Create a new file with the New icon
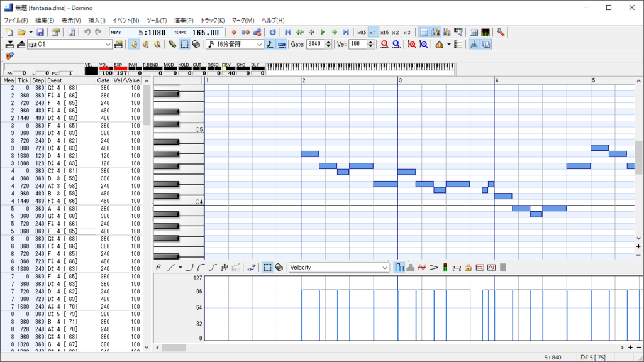Viewport: 644px width, 362px height. click(9, 33)
